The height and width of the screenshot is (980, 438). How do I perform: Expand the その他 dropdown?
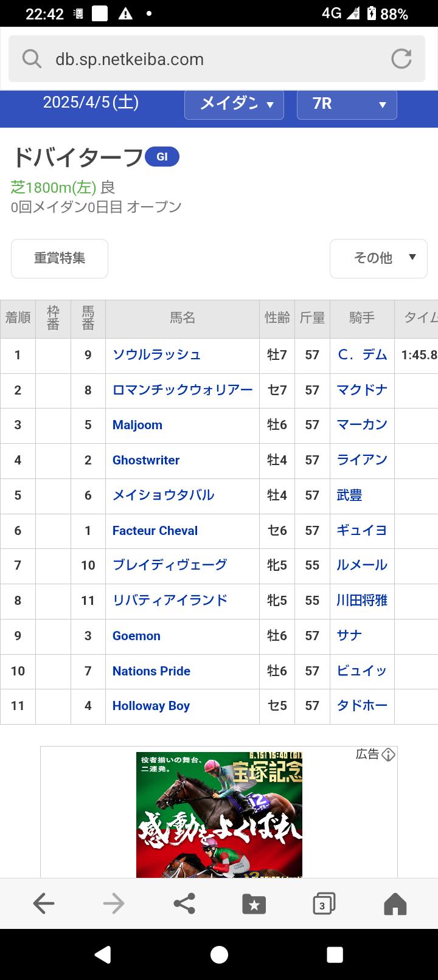[x=378, y=258]
